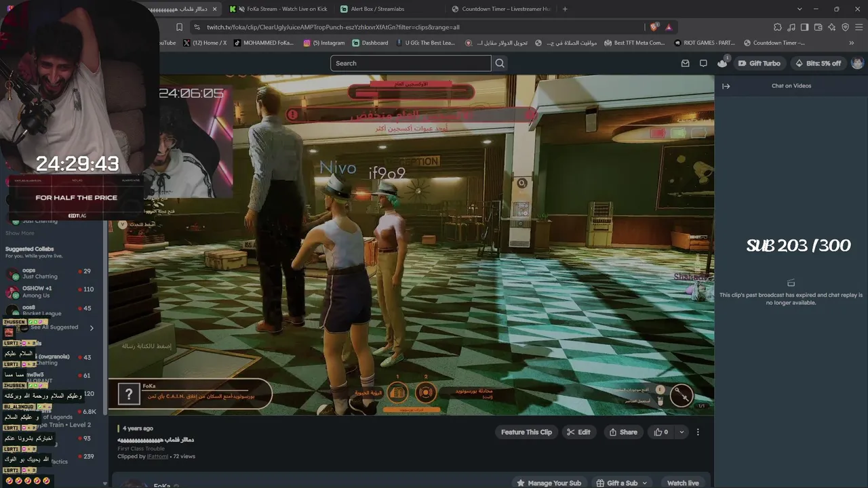This screenshot has width=868, height=488.
Task: Open Brave Wallet icon
Action: 818,27
